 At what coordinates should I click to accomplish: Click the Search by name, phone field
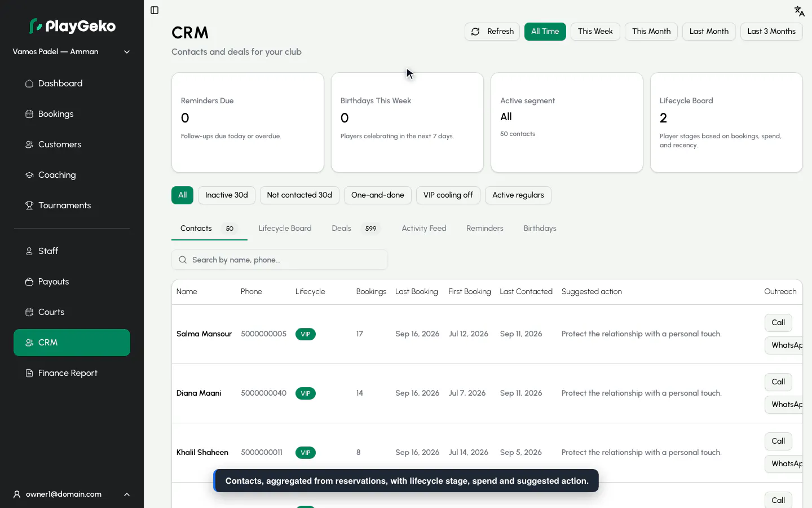click(280, 260)
